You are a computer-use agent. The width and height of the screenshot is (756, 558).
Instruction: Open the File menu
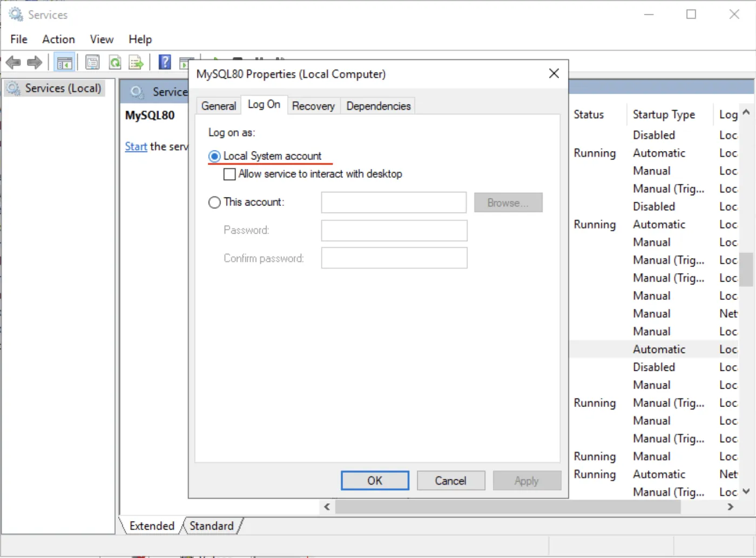(19, 39)
